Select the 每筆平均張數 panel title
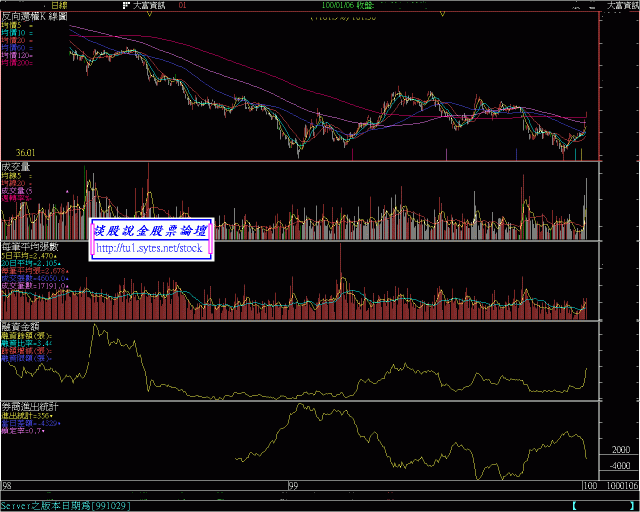This screenshot has width=640, height=512. (30, 247)
